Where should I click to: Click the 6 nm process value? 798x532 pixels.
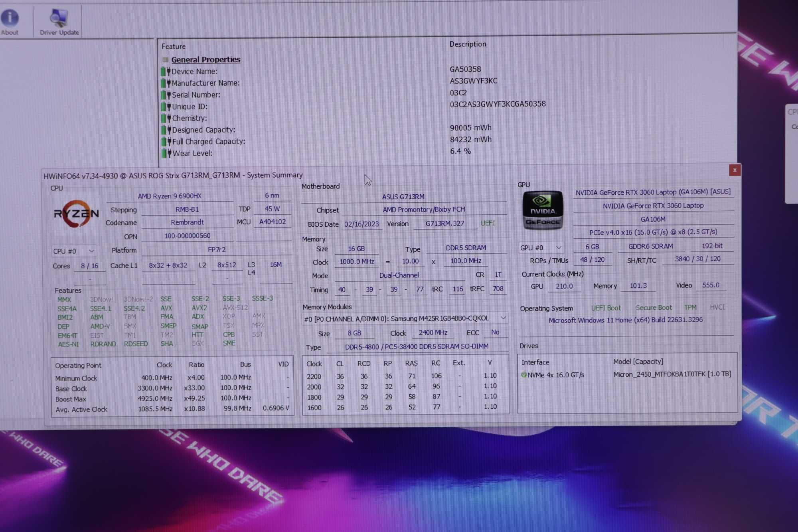pos(272,196)
